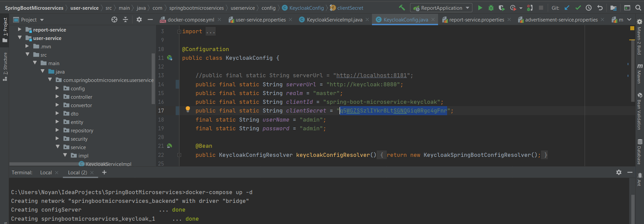Click bean gutter icon on line 21
Image resolution: width=644 pixels, height=224 pixels.
point(170,146)
